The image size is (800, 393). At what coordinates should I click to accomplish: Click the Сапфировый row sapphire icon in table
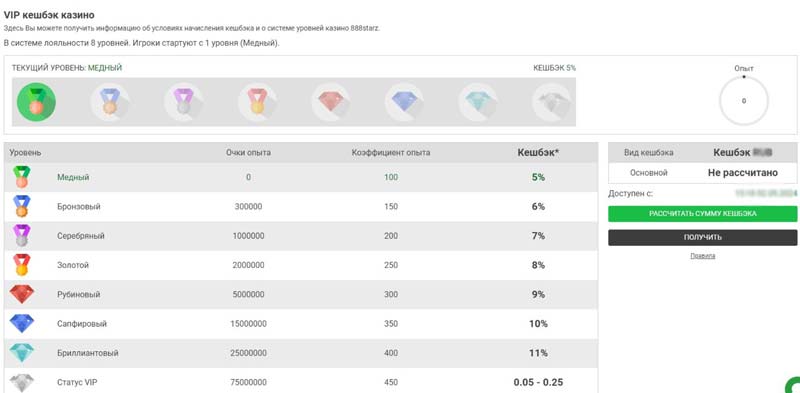point(22,324)
